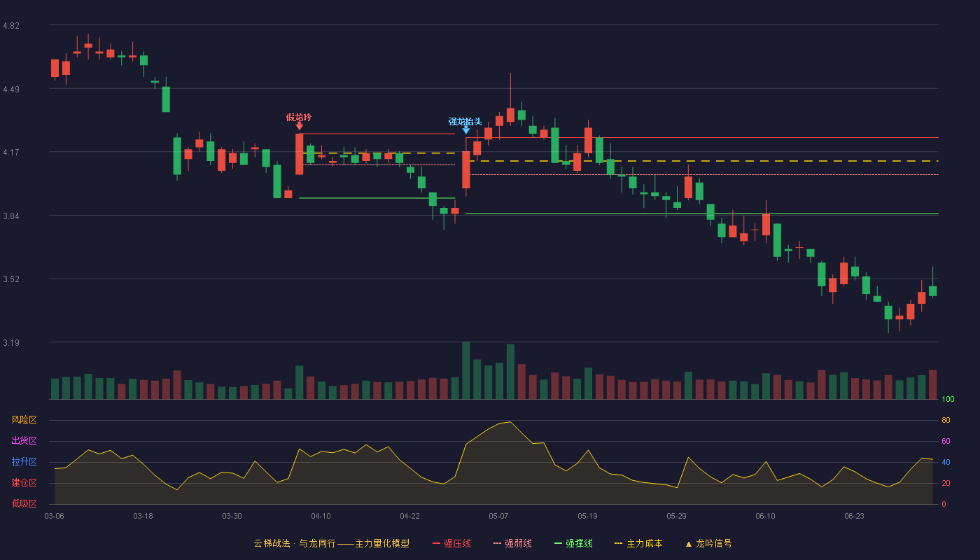The height and width of the screenshot is (560, 980).
Task: Click the 低吸区 zone label
Action: tap(24, 503)
